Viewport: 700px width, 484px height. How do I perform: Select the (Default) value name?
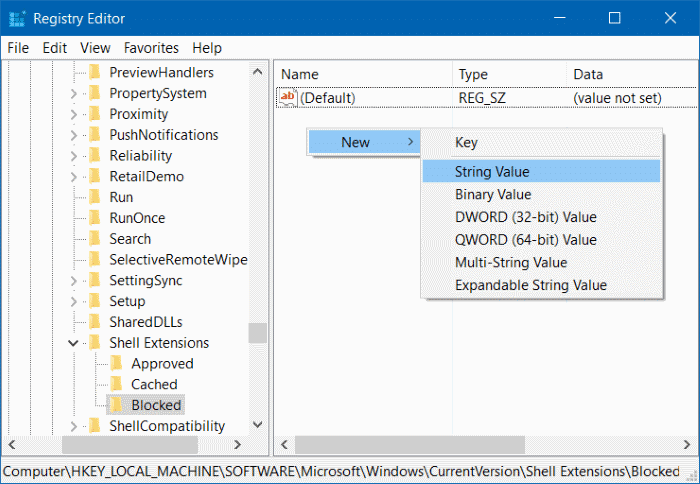tap(328, 98)
